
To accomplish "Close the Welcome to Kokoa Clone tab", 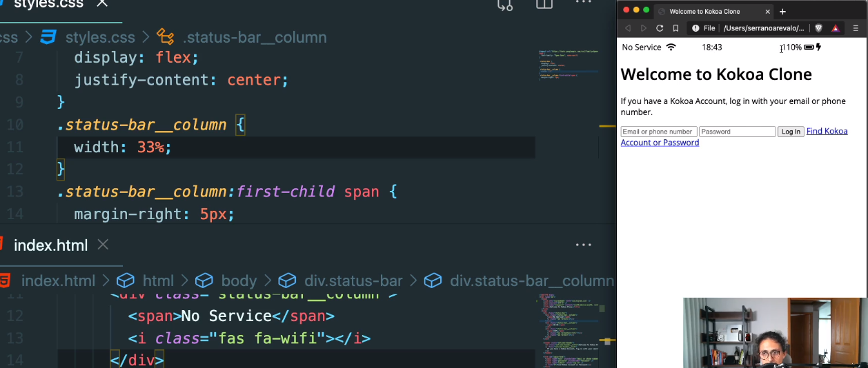I will click(x=767, y=12).
